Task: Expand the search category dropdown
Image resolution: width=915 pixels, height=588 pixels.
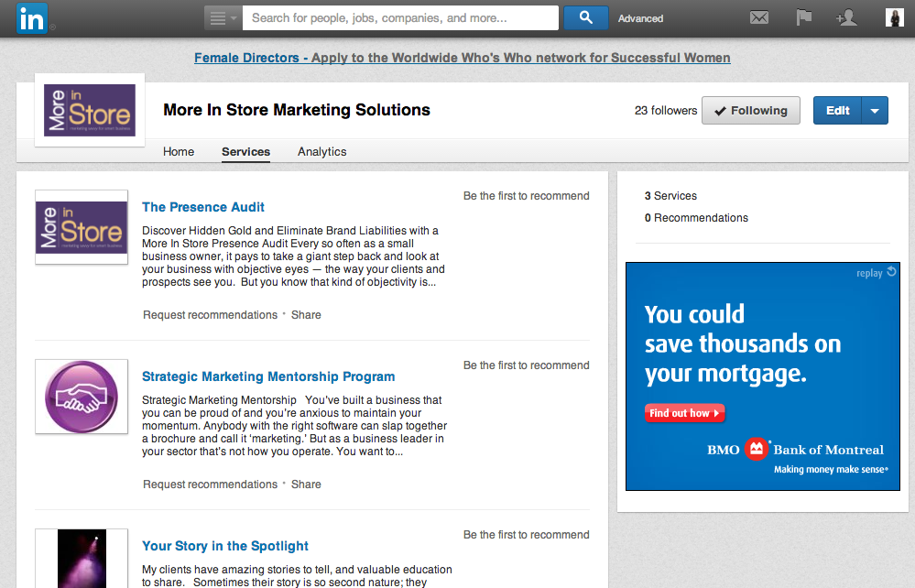Action: click(x=223, y=18)
